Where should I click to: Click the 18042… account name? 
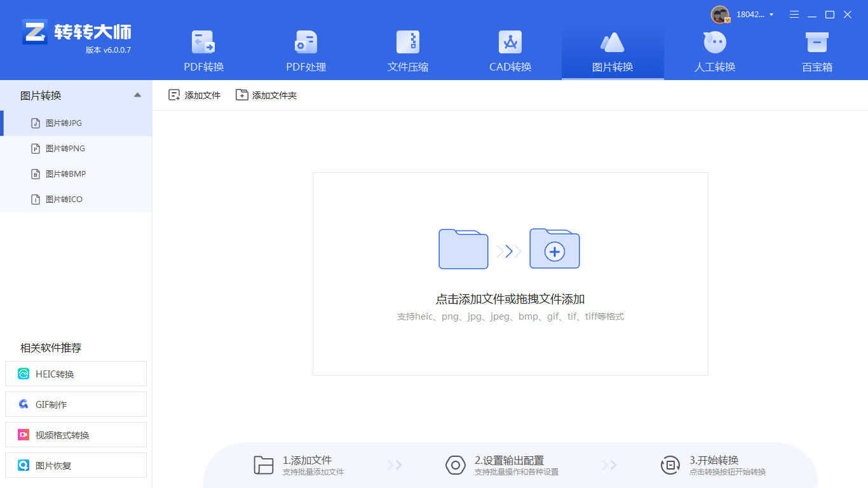pyautogui.click(x=750, y=15)
